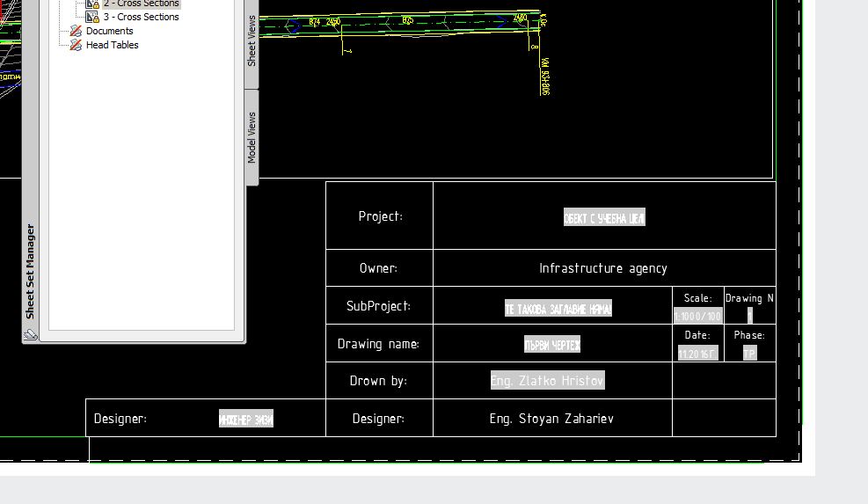
Task: Click the Owner: label
Action: click(x=379, y=268)
